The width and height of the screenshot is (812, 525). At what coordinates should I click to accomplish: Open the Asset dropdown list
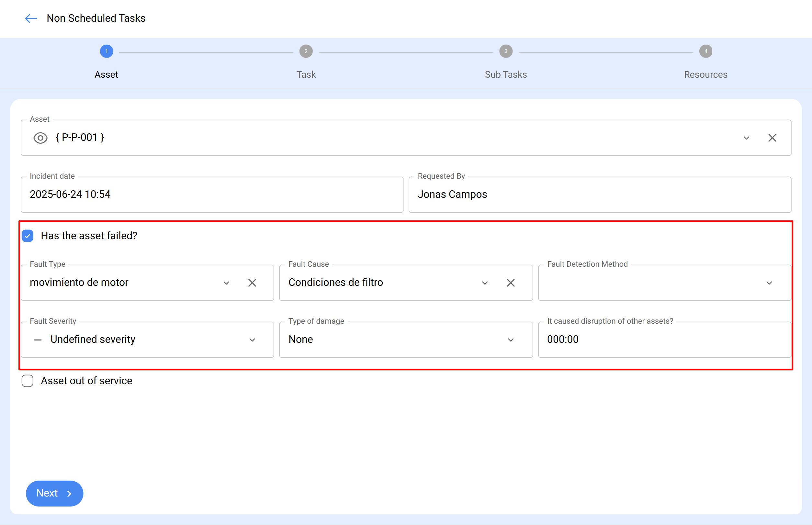click(746, 138)
